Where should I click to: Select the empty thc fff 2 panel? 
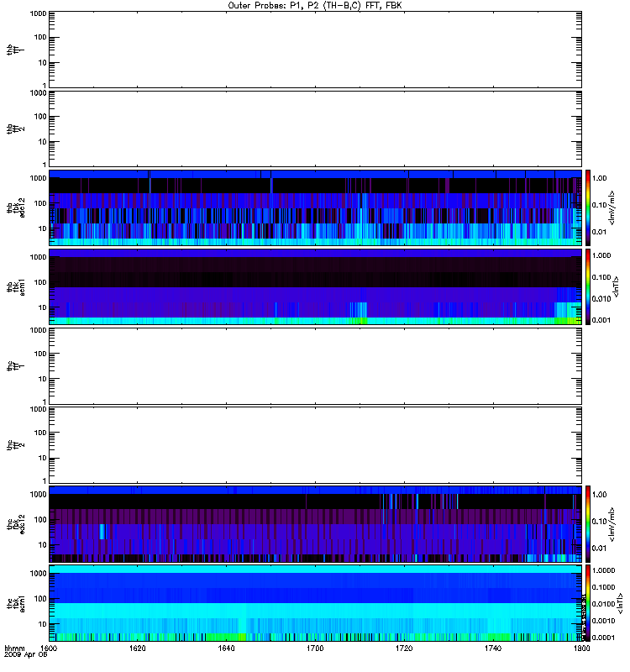tap(315, 445)
